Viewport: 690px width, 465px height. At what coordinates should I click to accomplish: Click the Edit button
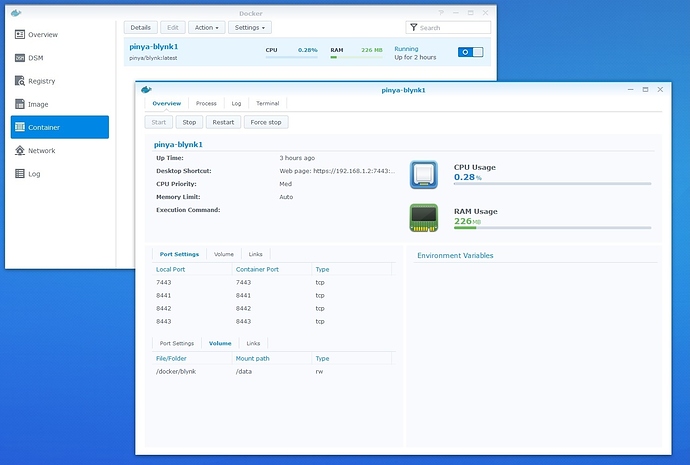tap(173, 27)
